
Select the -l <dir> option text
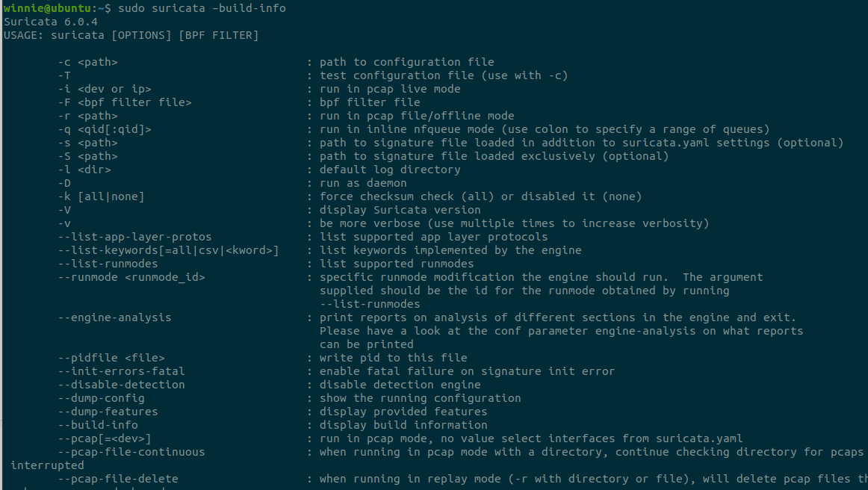point(84,170)
